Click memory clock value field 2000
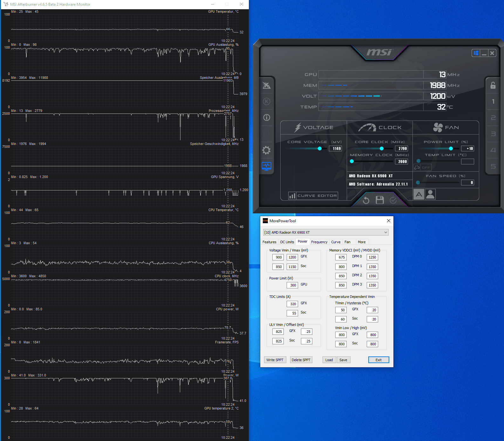Image resolution: width=504 pixels, height=441 pixels. [401, 162]
